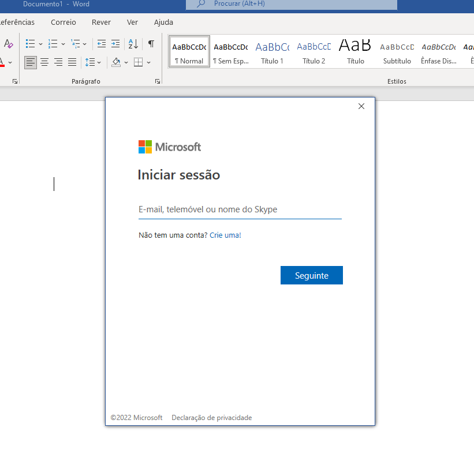The height and width of the screenshot is (476, 474).
Task: Apply the Ênfase Discreta style
Action: [439, 51]
